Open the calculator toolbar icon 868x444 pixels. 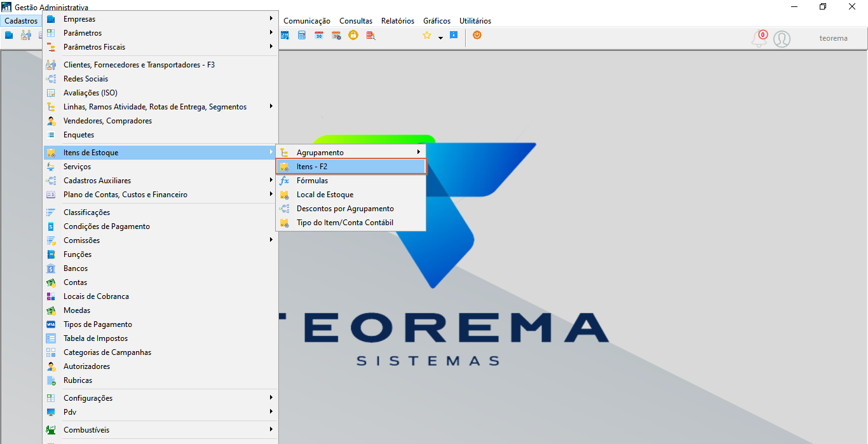point(302,36)
